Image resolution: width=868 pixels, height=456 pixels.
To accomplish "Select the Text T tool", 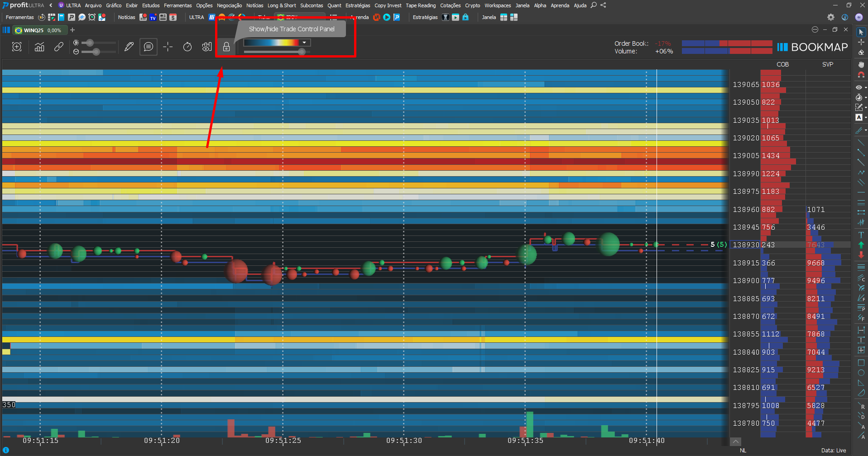I will 861,235.
